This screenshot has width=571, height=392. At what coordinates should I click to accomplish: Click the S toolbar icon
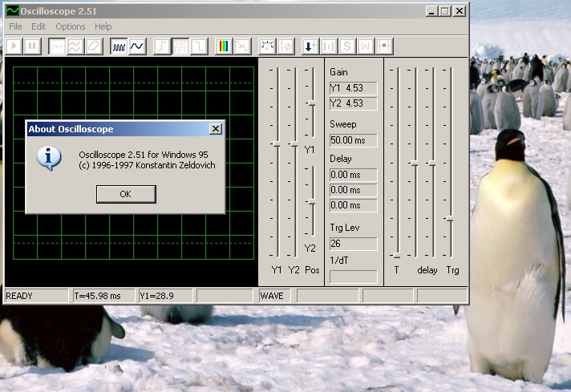tap(347, 46)
